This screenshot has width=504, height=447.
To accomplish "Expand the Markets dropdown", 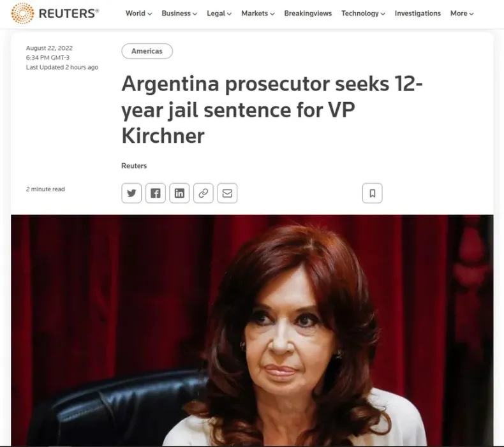I will click(258, 13).
